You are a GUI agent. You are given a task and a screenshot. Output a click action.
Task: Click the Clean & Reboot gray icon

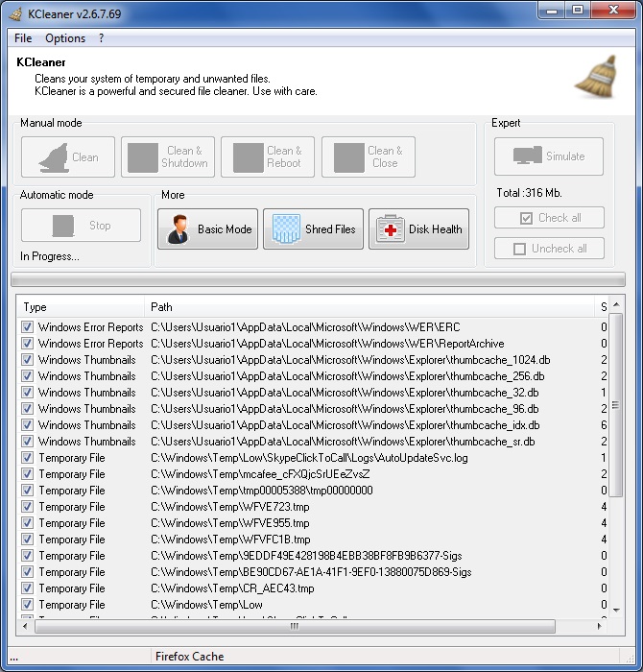[248, 157]
